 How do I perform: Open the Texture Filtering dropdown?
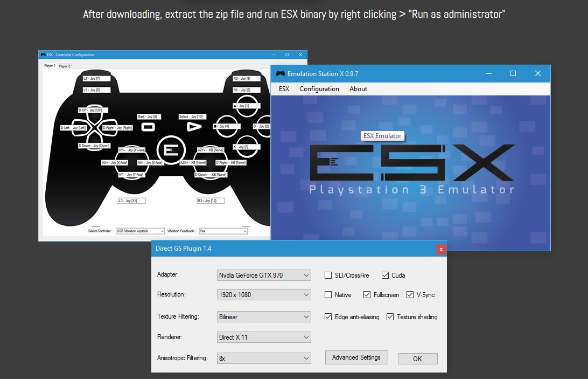(x=264, y=316)
